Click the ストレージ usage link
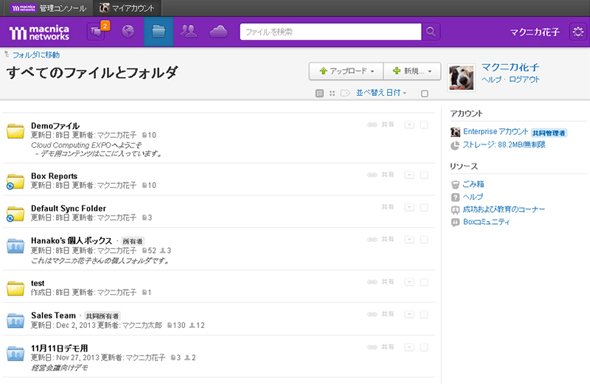This screenshot has width=590, height=384. tap(504, 144)
